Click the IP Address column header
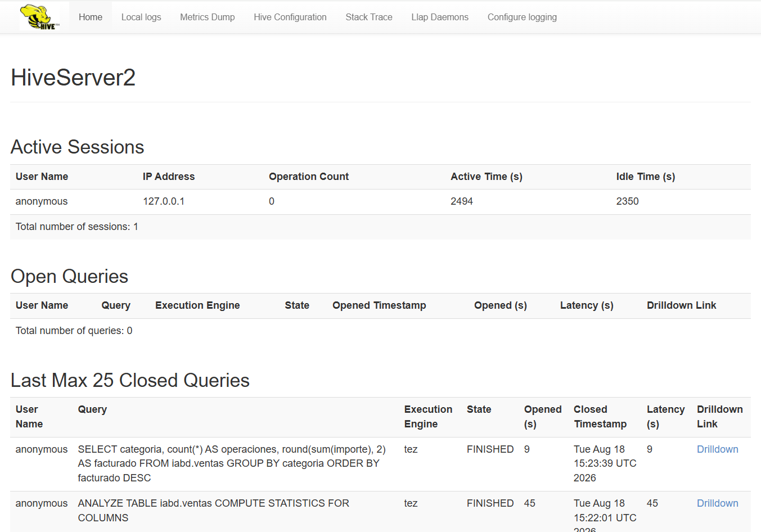761x532 pixels. [x=169, y=177]
